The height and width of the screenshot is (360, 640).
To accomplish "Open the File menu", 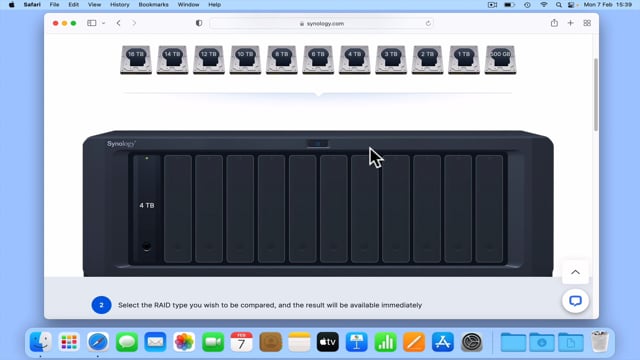I will tap(54, 4).
